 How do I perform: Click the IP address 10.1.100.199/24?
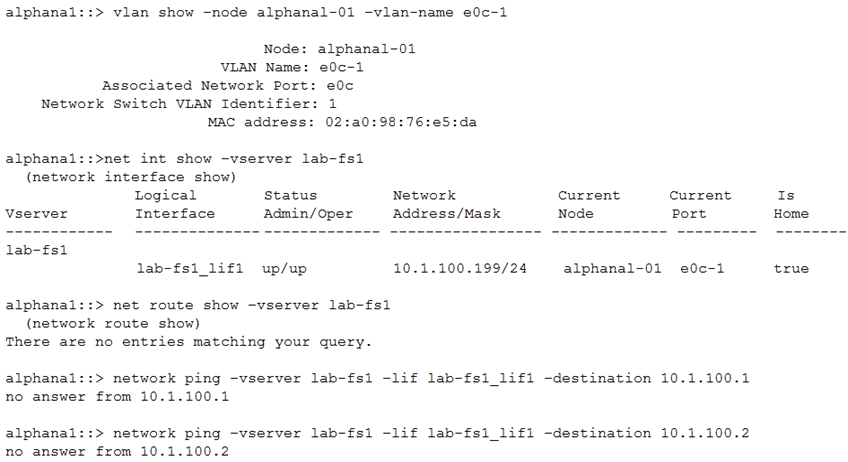[460, 269]
